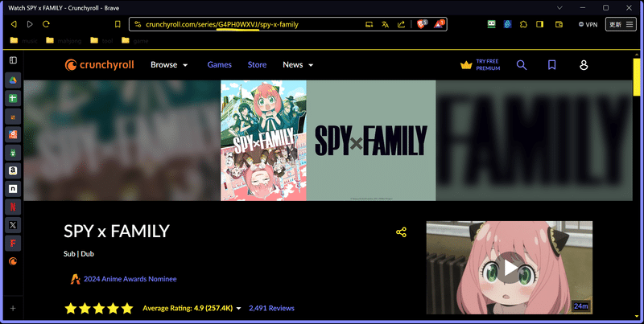Open the Brave Shields lion icon

[x=422, y=24]
